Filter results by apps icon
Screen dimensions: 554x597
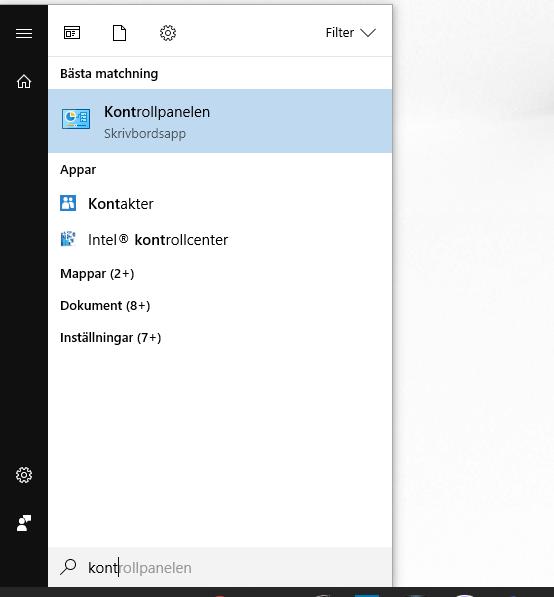[72, 33]
